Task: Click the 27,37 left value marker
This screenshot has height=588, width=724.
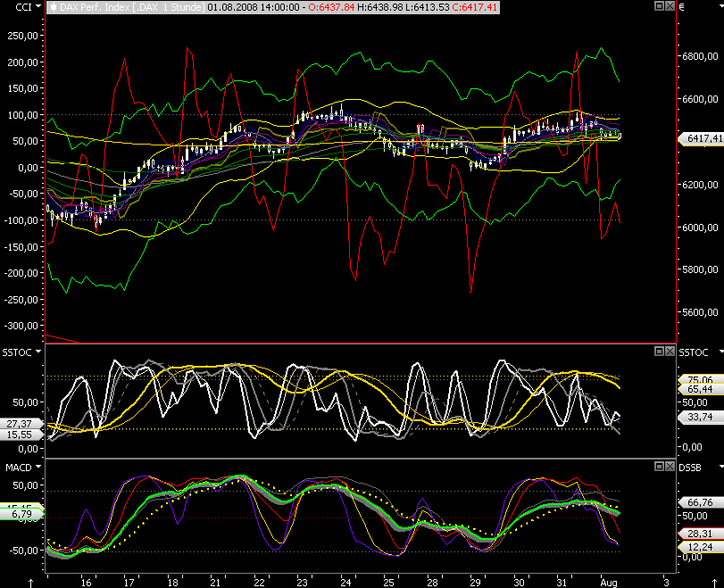Action: [x=21, y=423]
